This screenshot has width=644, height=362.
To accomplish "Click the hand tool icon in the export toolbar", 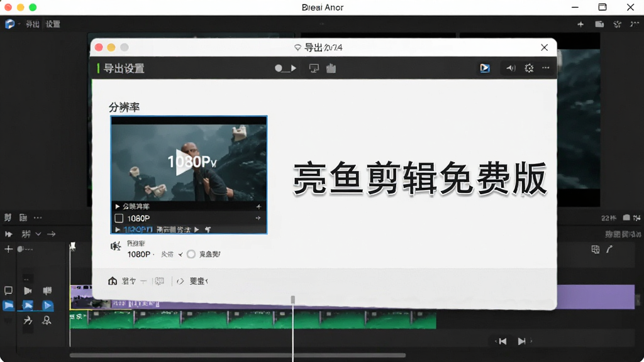I will pos(331,68).
